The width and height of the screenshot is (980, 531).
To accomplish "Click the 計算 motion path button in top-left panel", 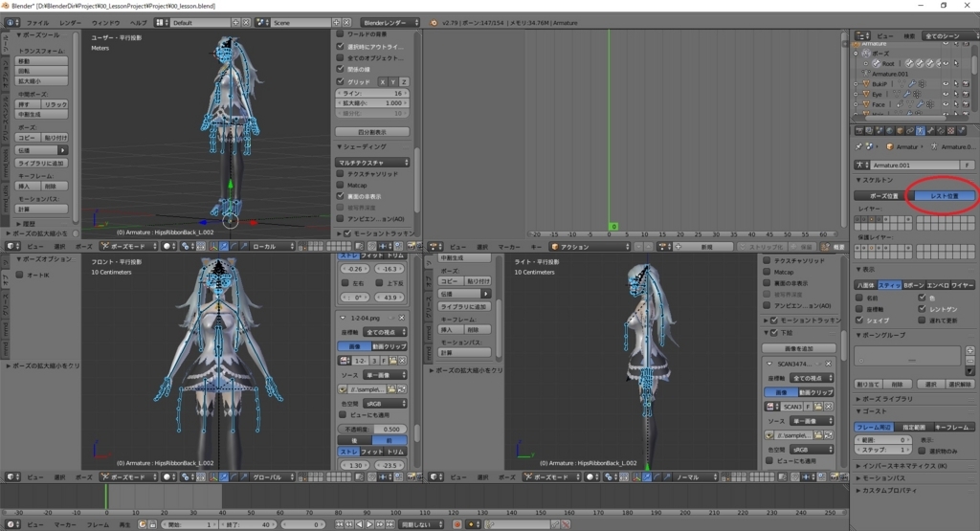I will pyautogui.click(x=42, y=210).
